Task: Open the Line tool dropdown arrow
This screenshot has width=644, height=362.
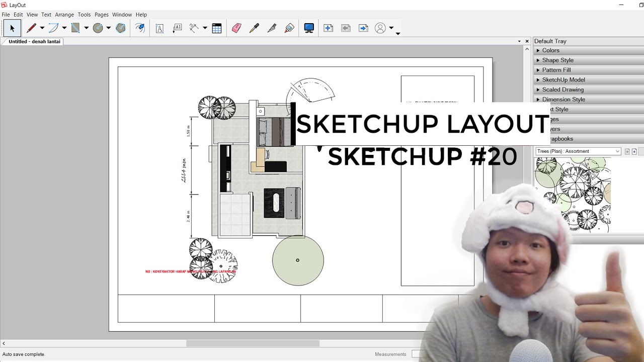Action: pyautogui.click(x=42, y=28)
